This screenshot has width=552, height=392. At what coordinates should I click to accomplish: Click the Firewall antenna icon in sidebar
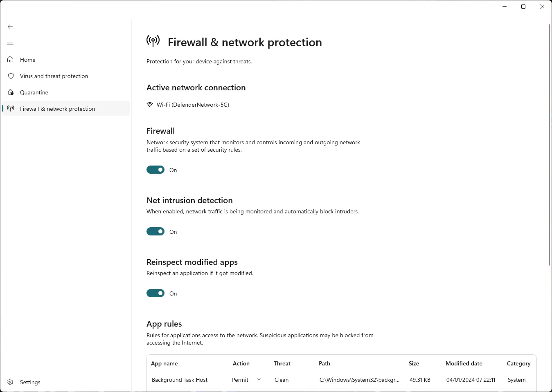click(x=11, y=108)
